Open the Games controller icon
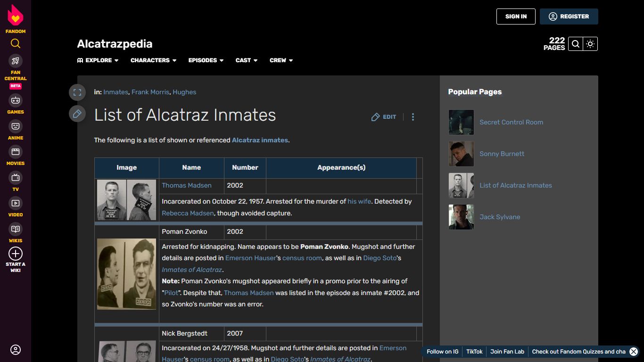Screen dimensions: 644x362 click(16, 100)
